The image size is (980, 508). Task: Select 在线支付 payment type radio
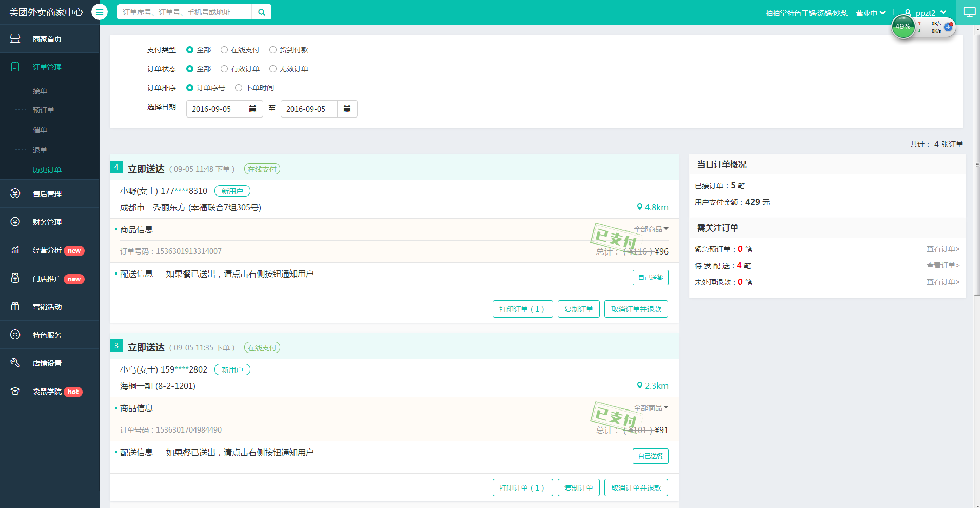click(x=224, y=50)
